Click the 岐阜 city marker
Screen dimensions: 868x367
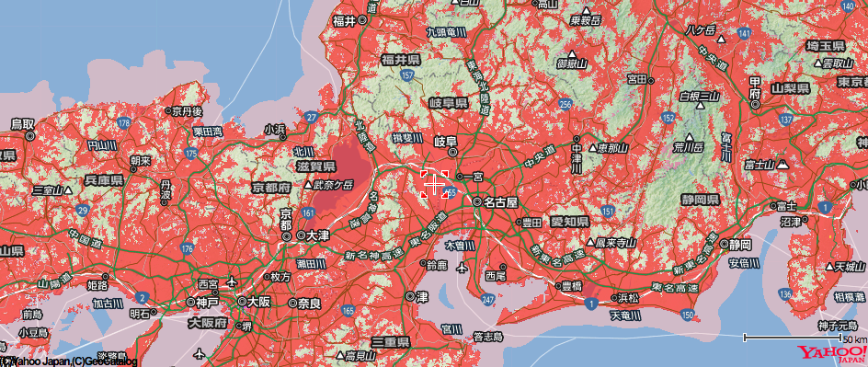click(x=452, y=152)
